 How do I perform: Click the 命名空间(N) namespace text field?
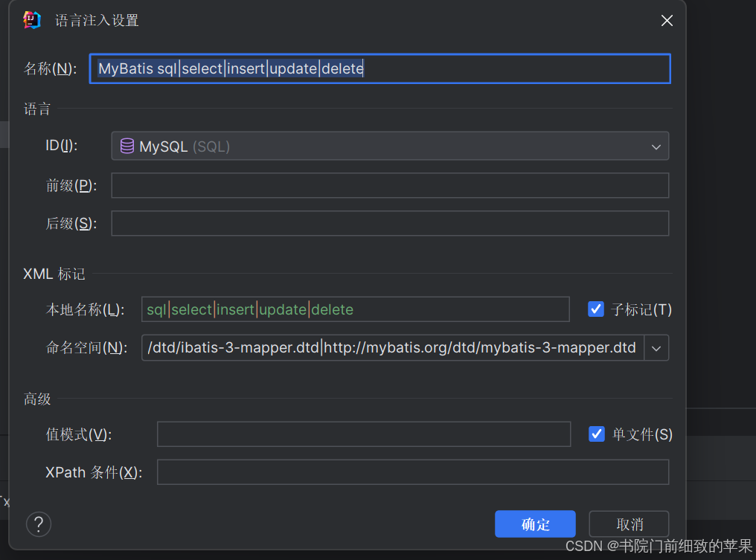tap(393, 347)
